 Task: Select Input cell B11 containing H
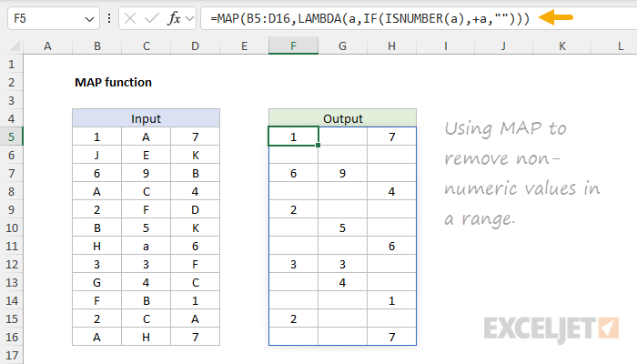[x=97, y=247]
